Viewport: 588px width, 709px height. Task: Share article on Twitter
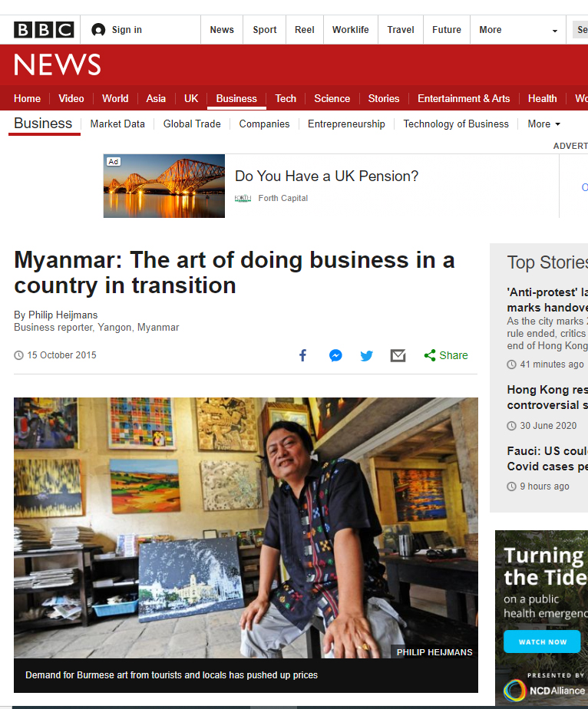point(367,355)
